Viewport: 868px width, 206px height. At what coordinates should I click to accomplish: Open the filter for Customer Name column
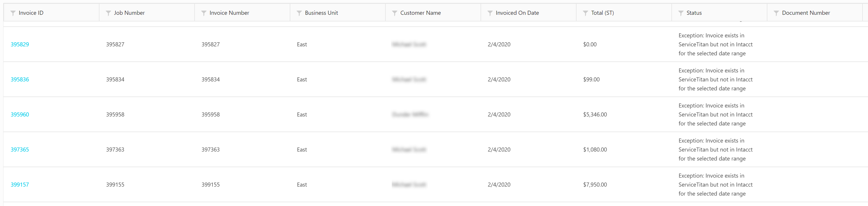coord(394,13)
